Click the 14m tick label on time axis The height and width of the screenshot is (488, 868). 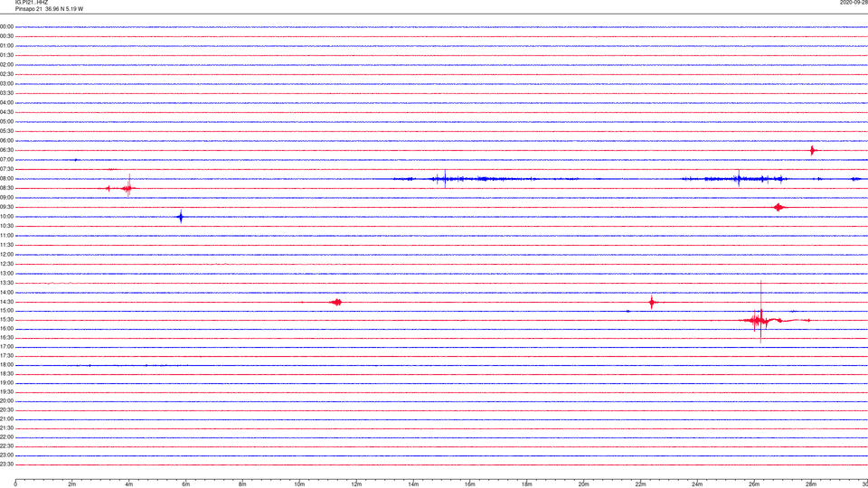pyautogui.click(x=413, y=484)
